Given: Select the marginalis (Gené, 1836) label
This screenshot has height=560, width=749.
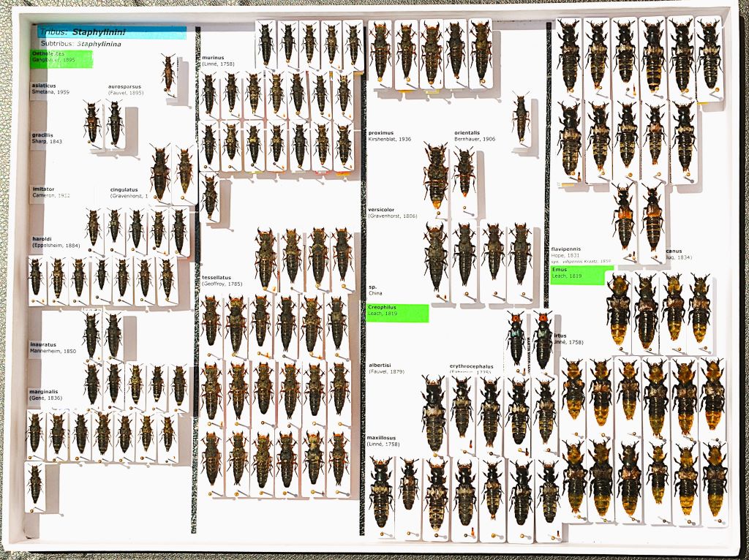Looking at the screenshot, I should (x=45, y=394).
